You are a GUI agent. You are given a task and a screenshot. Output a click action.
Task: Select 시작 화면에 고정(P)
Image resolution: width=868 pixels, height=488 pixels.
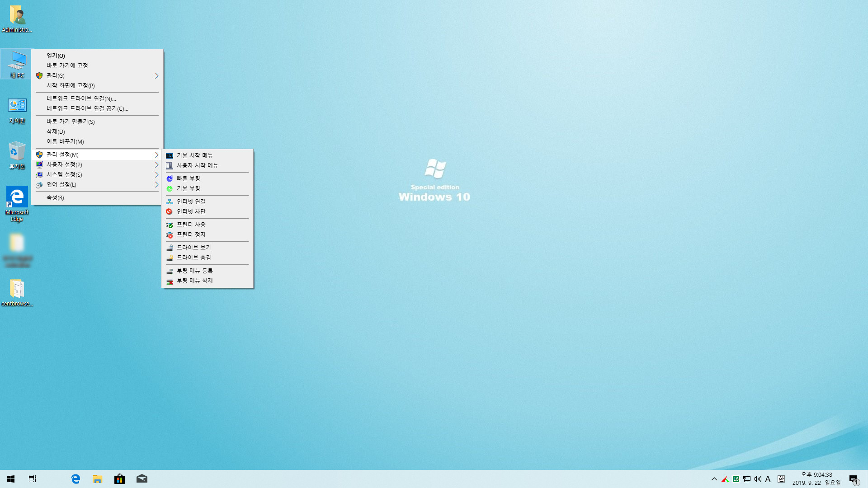[x=97, y=85]
